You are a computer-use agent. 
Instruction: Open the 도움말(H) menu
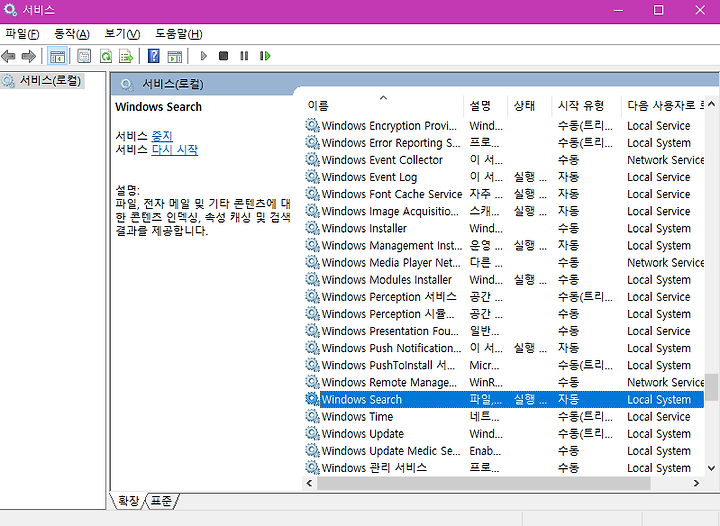click(179, 34)
